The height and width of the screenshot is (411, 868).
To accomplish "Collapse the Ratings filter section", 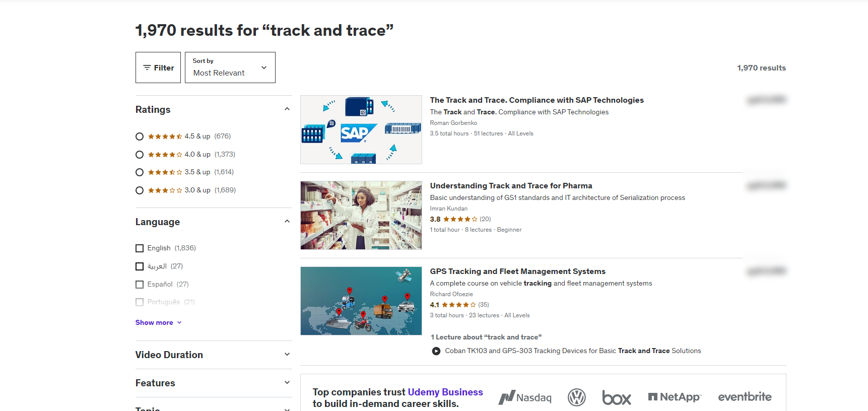I will tap(287, 109).
